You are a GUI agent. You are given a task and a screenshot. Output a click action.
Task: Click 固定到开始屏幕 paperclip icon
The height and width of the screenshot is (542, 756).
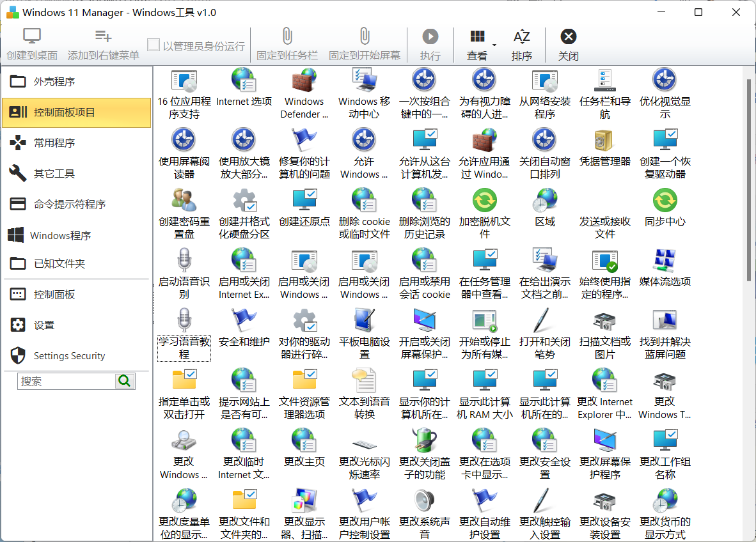[365, 36]
